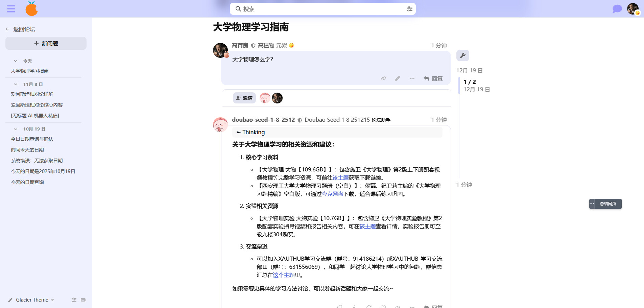Open the hamburger sidebar menu
The image size is (644, 308).
[x=11, y=9]
